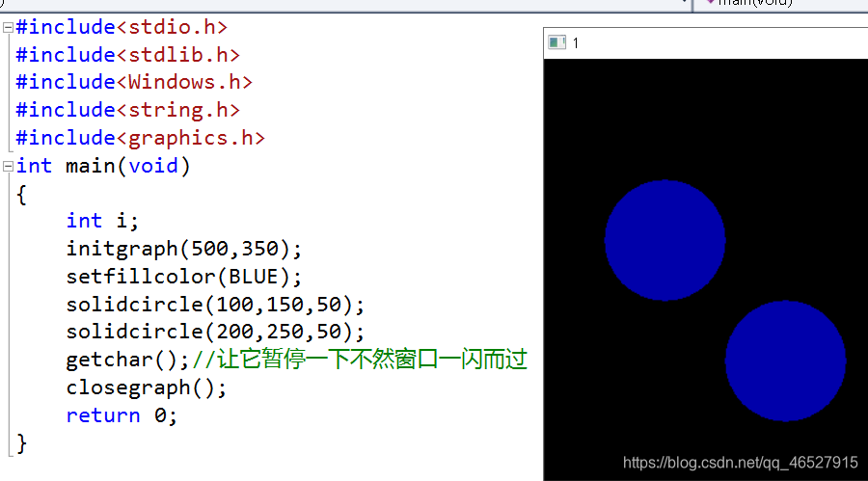Click the setfillcolor(BLUE); call
Image resolution: width=868 pixels, height=481 pixels.
tap(184, 277)
